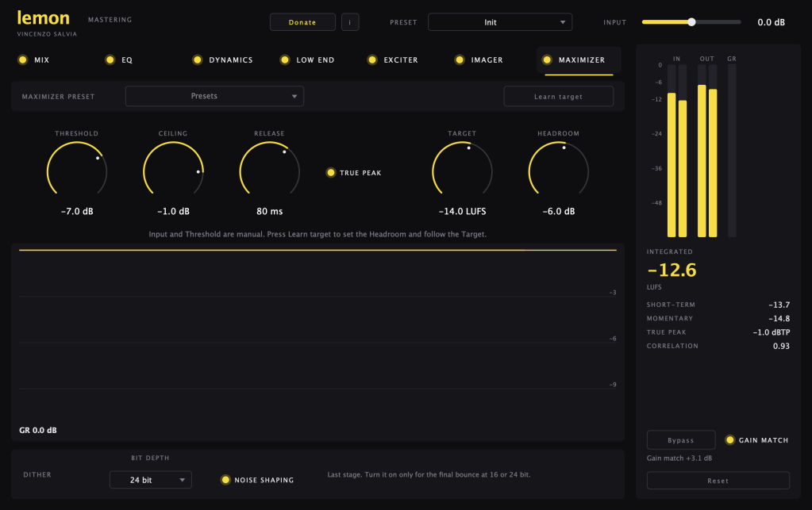Disable the TRUE PEAK toggle
Viewport: 812px width, 510px height.
(x=330, y=173)
